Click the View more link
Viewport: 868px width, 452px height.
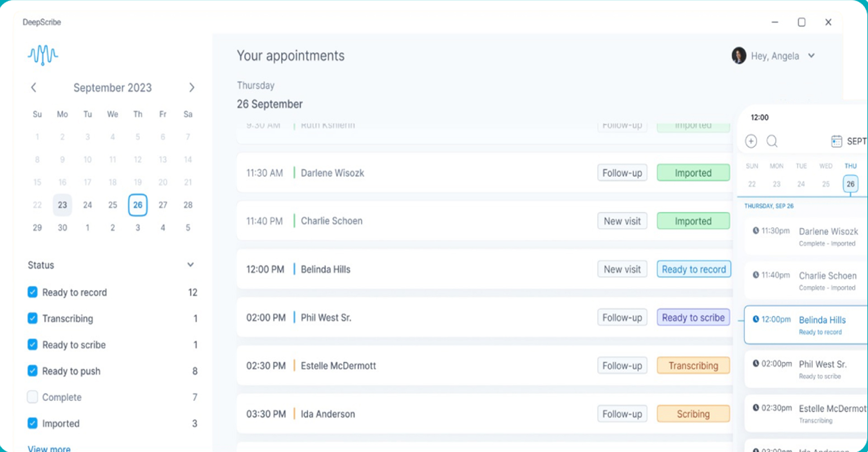[x=49, y=448]
